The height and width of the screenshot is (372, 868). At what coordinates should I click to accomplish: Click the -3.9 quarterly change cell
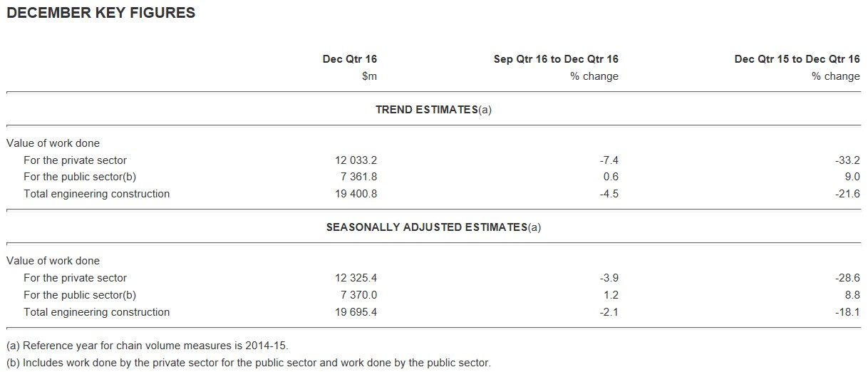tap(609, 278)
